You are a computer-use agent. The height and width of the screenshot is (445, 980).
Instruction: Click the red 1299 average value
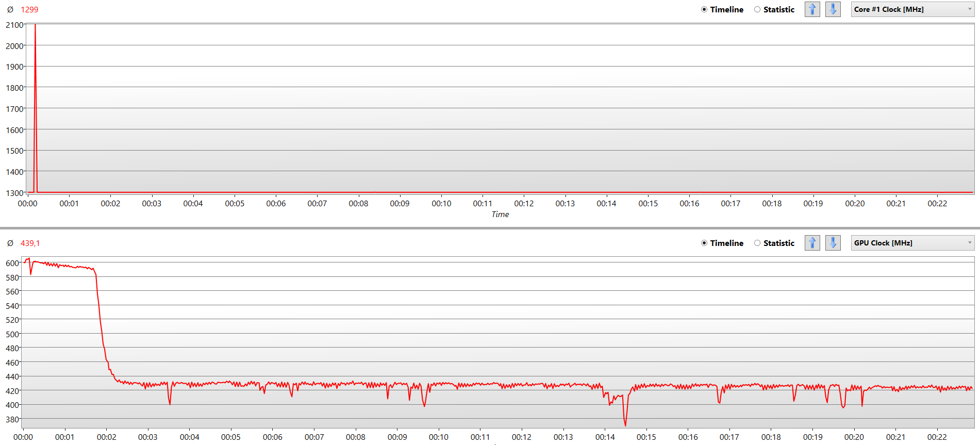click(x=29, y=10)
